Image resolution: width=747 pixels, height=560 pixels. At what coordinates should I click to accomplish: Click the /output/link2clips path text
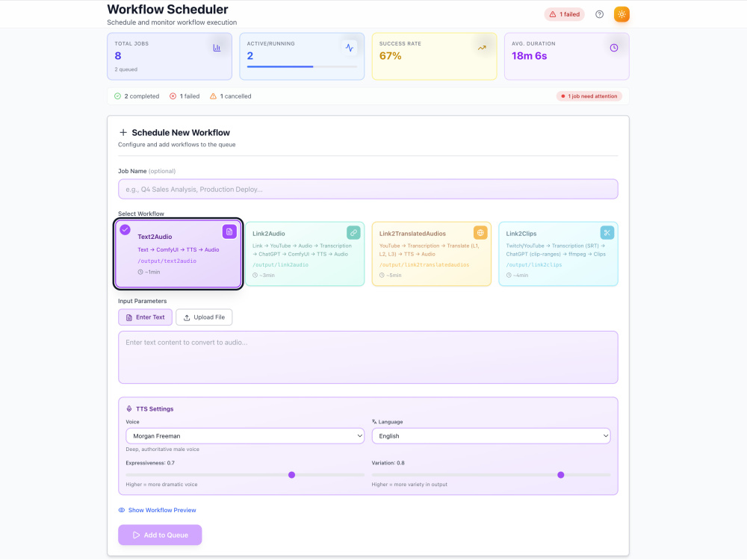pos(534,265)
